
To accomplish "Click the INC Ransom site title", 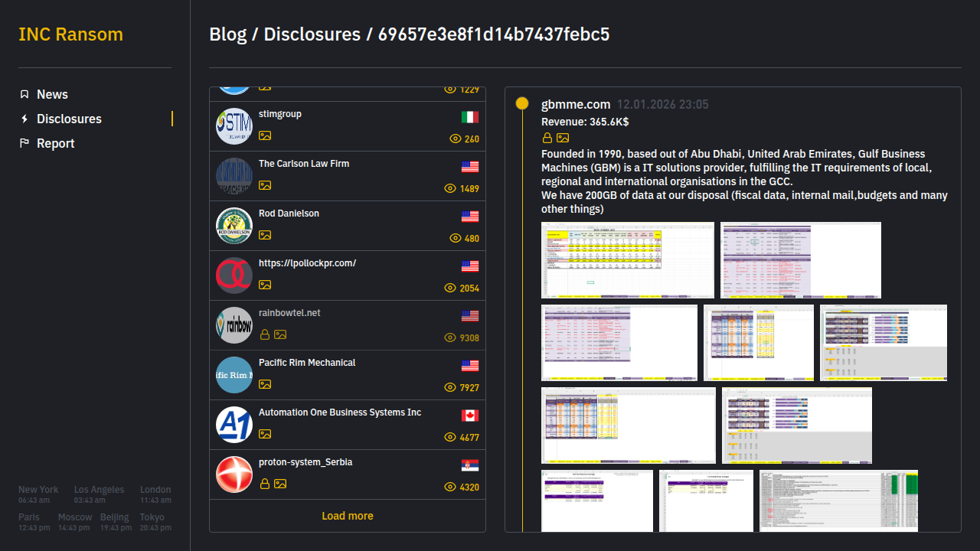I will pyautogui.click(x=70, y=34).
